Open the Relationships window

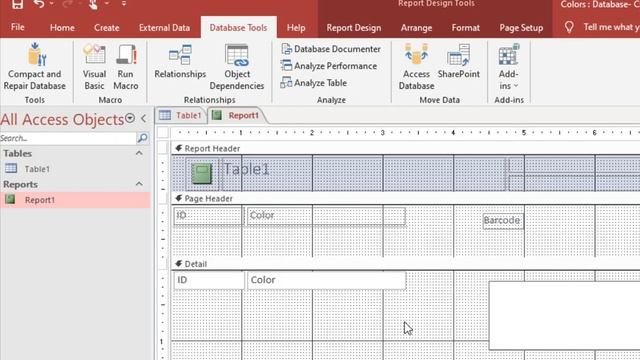(180, 62)
